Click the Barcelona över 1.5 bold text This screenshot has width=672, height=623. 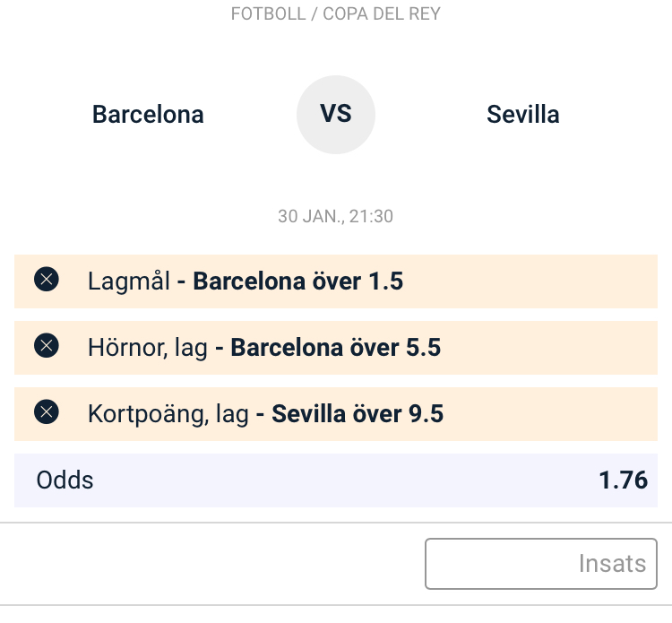(297, 281)
